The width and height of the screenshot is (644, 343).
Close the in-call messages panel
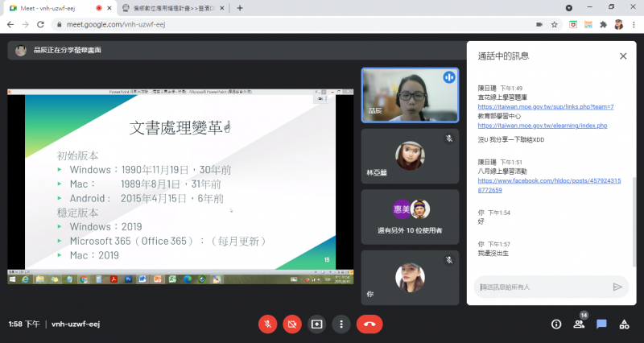pos(622,56)
